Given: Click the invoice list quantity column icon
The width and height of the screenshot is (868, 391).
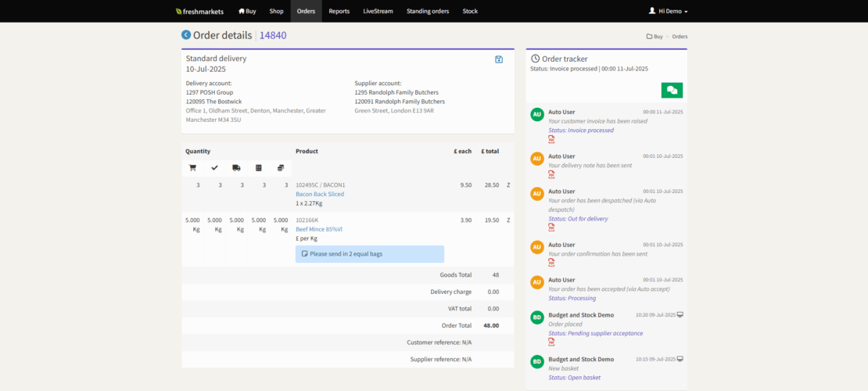Looking at the screenshot, I should tap(258, 168).
